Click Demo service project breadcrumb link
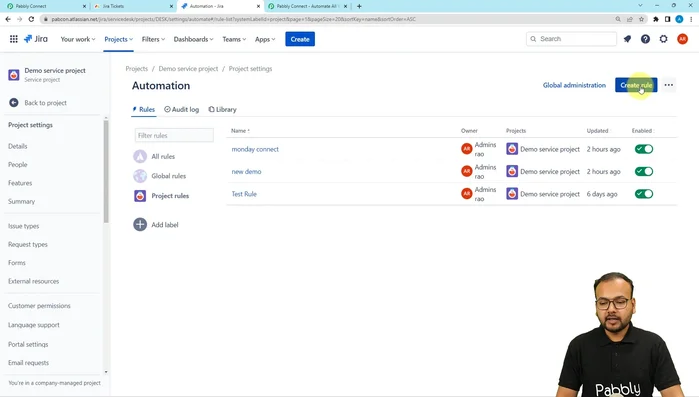Image resolution: width=699 pixels, height=397 pixels. (x=188, y=69)
